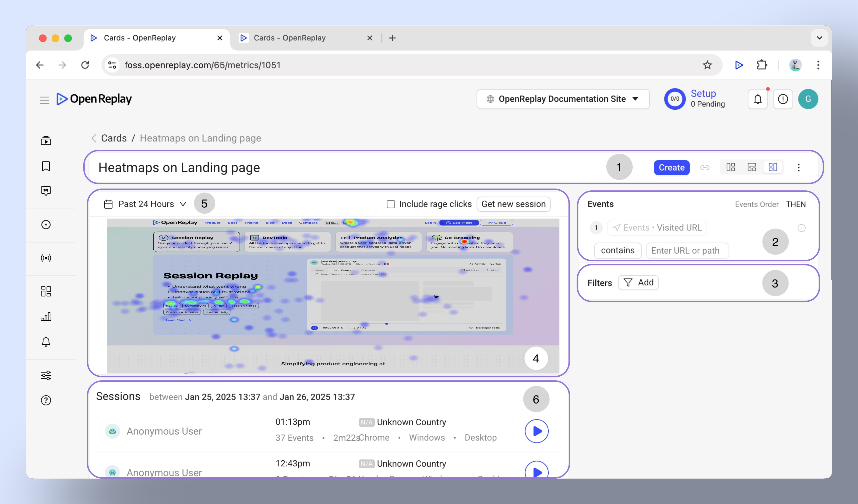Remove the Visited URL event with minus icon
858x504 pixels.
(x=802, y=228)
